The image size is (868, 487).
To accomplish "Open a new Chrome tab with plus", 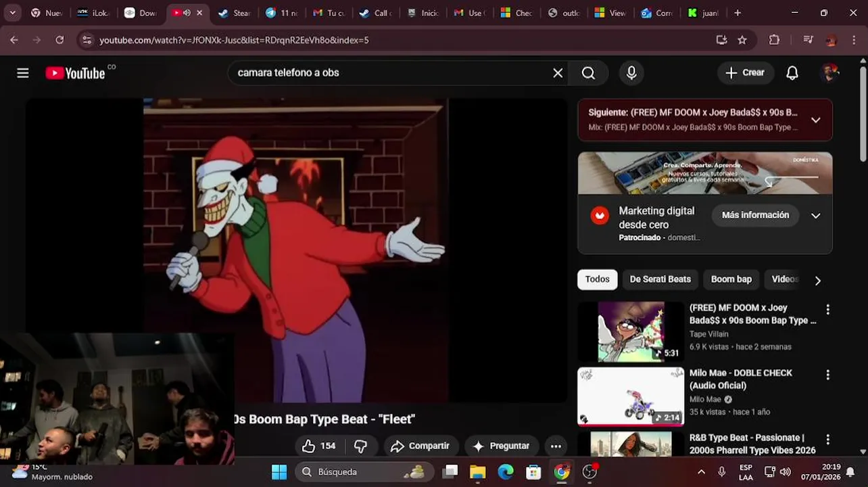I will pyautogui.click(x=738, y=13).
